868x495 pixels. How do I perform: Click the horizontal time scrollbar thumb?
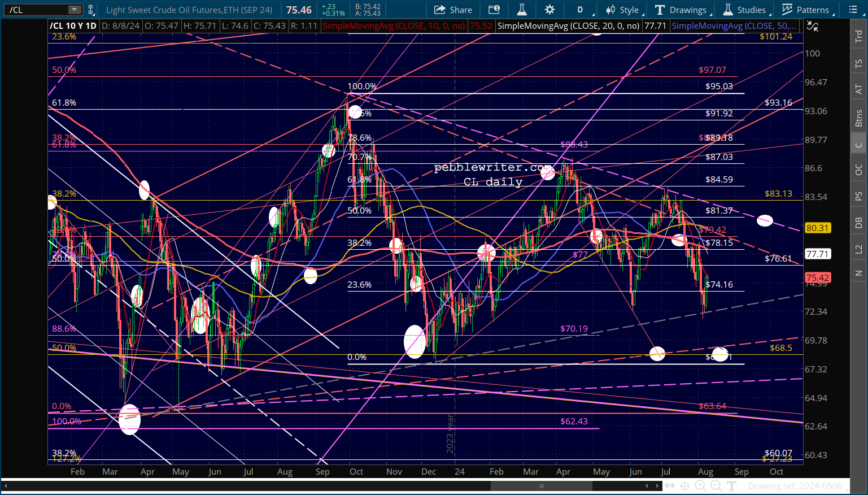[x=541, y=486]
